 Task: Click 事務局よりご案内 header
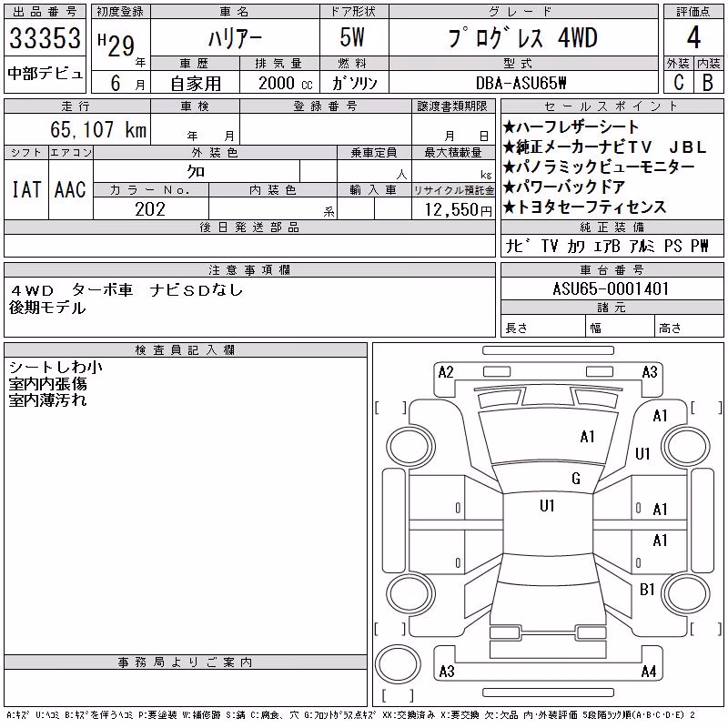[185, 662]
